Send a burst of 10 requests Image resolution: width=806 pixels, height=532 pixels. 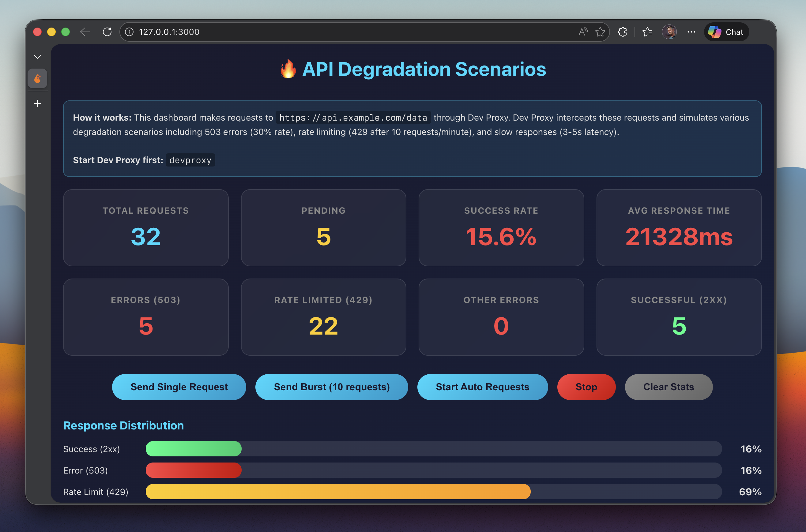(332, 387)
